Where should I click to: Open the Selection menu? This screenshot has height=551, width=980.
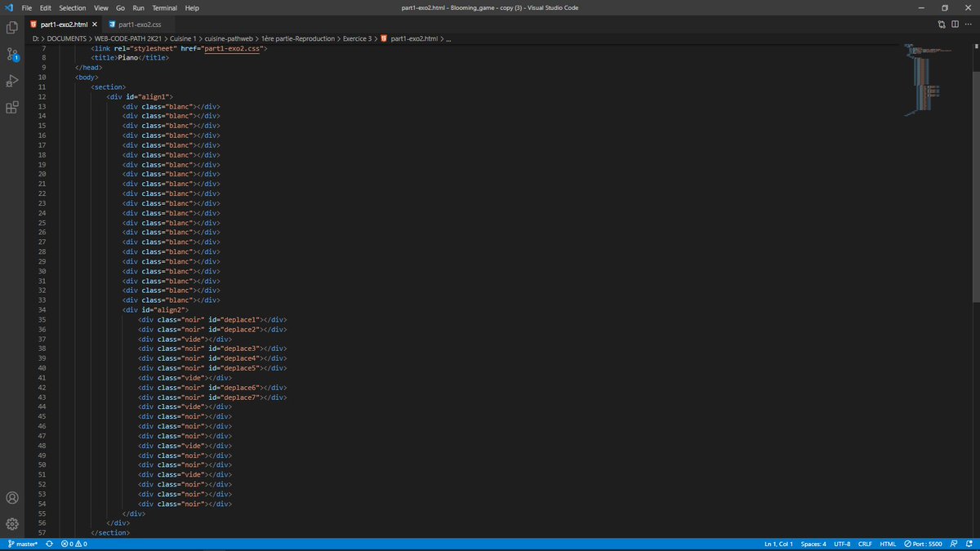[73, 7]
